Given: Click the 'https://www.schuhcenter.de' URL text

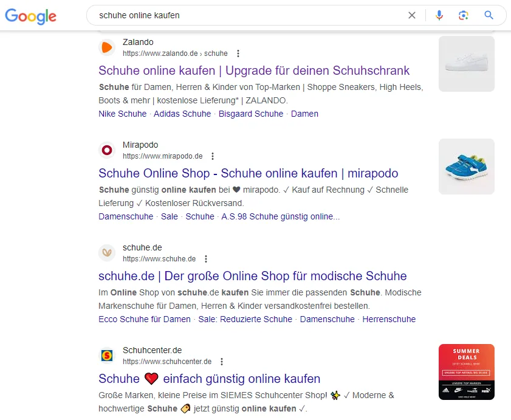Looking at the screenshot, I should (x=167, y=362).
